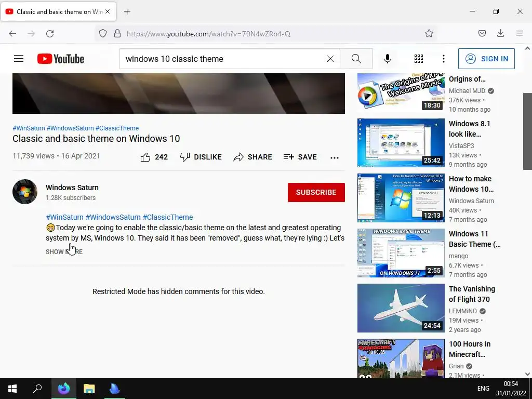Switch to Firefox browser in taskbar
The width and height of the screenshot is (532, 399).
(x=64, y=389)
